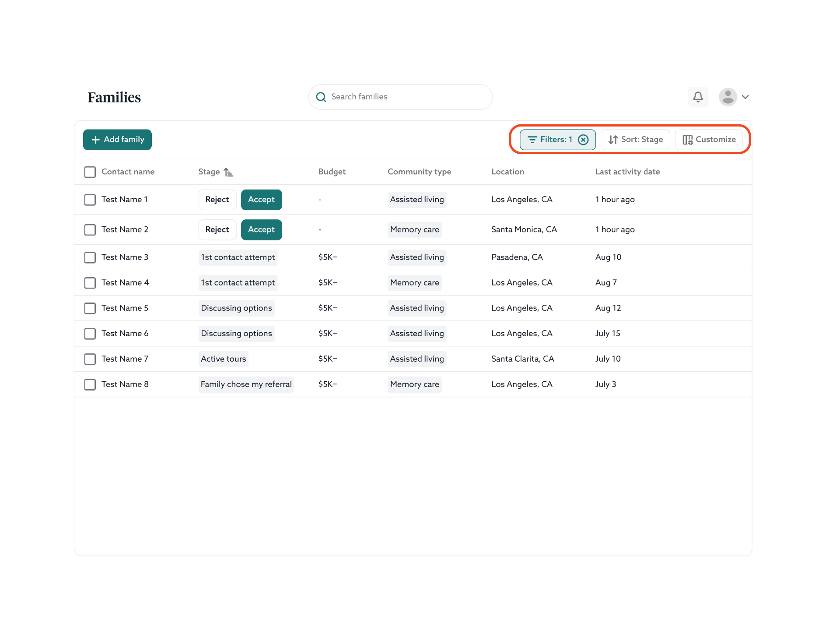Expand the account menu chevron
This screenshot has width=840, height=637.
pyautogui.click(x=745, y=97)
